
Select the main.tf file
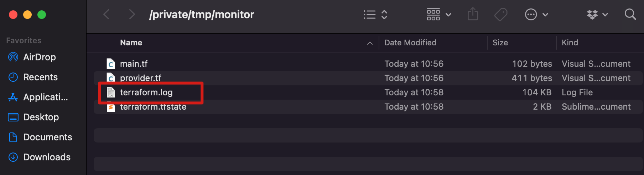(134, 64)
